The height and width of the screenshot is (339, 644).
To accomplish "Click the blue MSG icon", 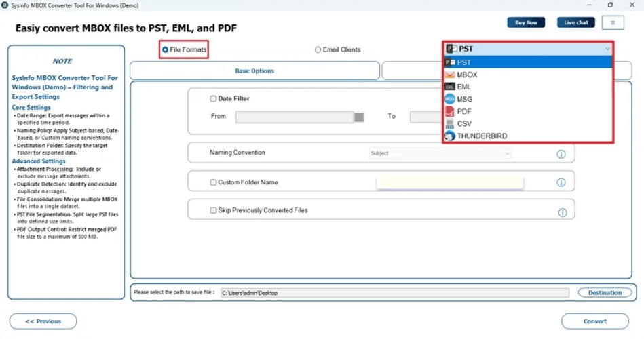I will [450, 99].
